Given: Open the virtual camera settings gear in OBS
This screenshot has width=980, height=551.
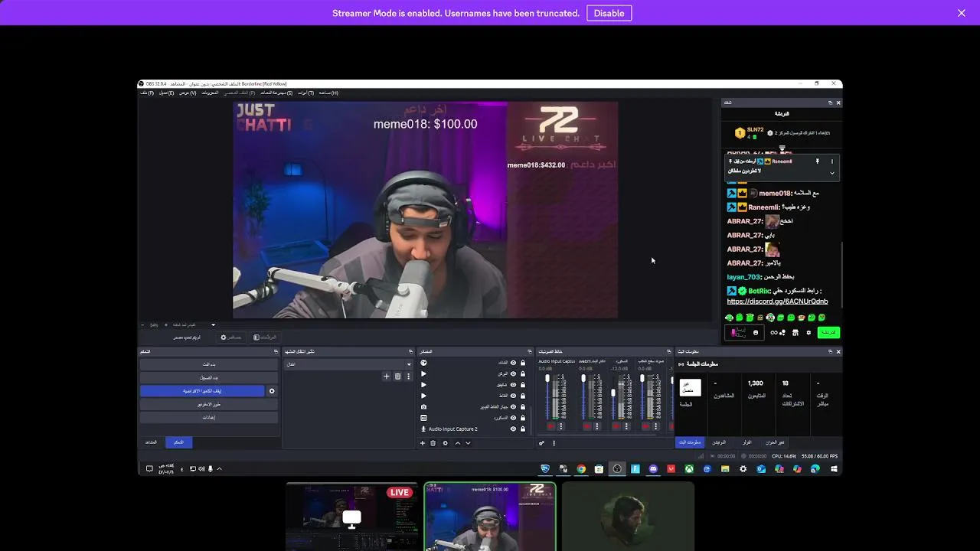Looking at the screenshot, I should point(272,391).
